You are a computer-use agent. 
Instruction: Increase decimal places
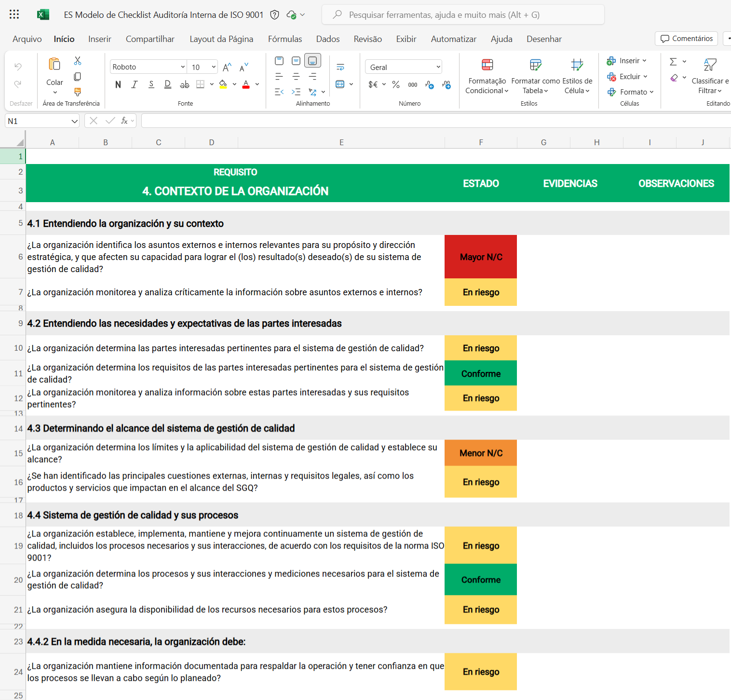click(x=430, y=85)
